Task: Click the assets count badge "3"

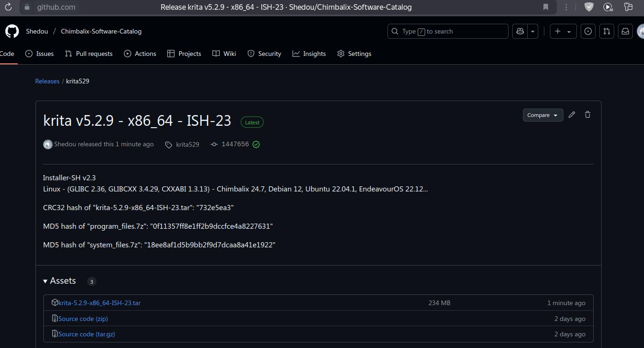Action: pos(91,281)
